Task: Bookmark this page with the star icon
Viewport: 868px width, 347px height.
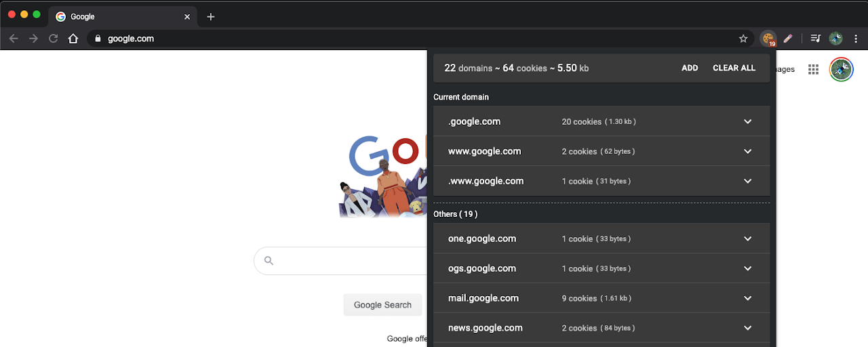Action: (x=743, y=39)
